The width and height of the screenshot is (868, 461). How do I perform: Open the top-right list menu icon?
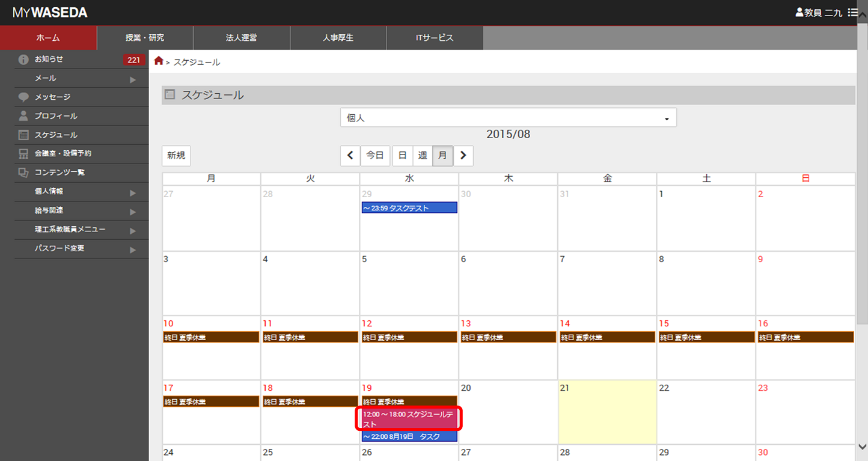tap(852, 12)
